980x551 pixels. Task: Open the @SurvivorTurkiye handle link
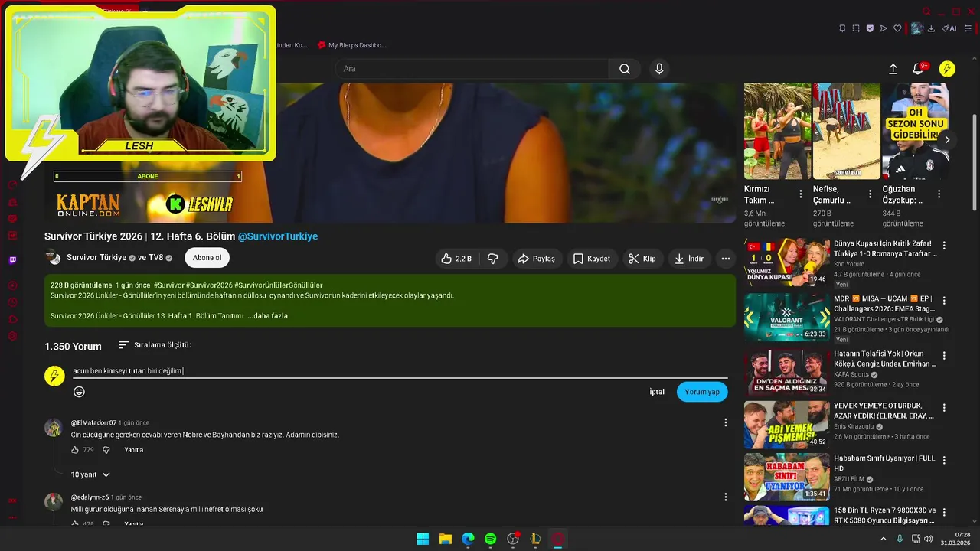pos(277,236)
